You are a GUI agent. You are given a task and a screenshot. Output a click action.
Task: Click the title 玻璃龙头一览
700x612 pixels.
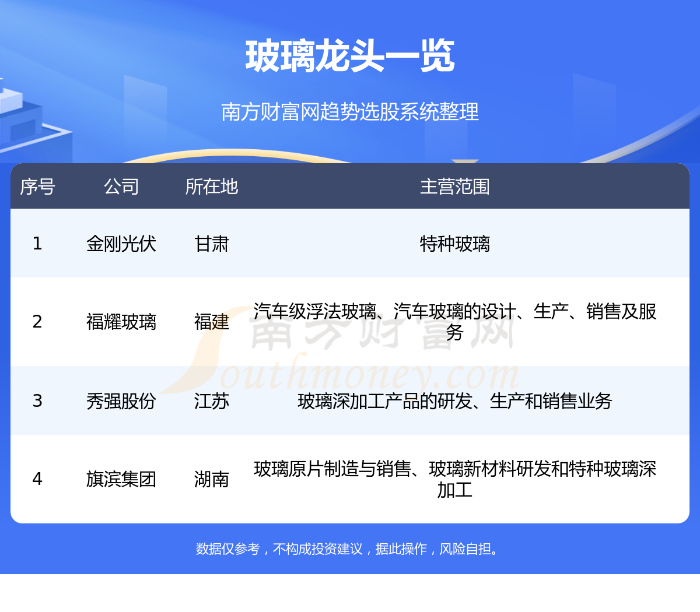(x=350, y=57)
